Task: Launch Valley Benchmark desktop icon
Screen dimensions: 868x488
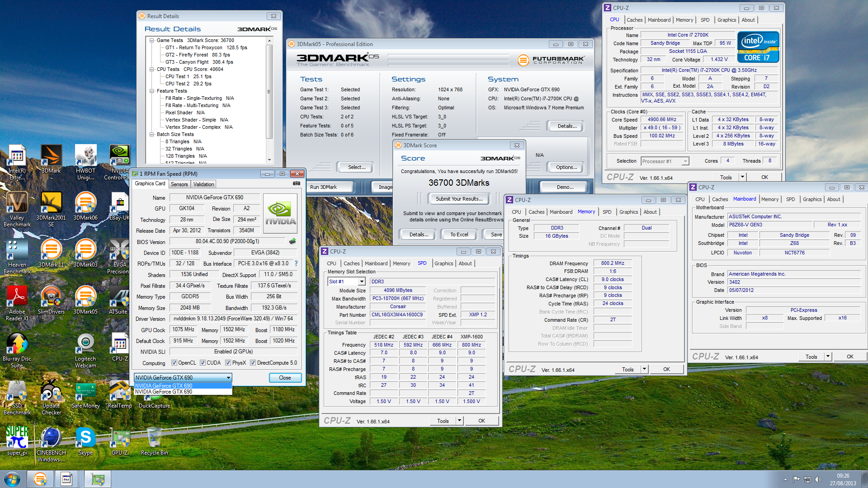Action: pyautogui.click(x=17, y=209)
